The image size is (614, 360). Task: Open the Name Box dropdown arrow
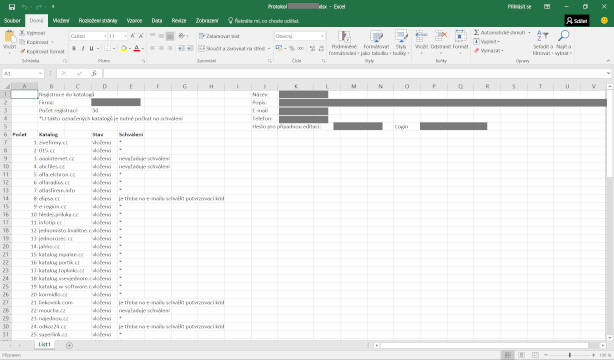coord(40,73)
